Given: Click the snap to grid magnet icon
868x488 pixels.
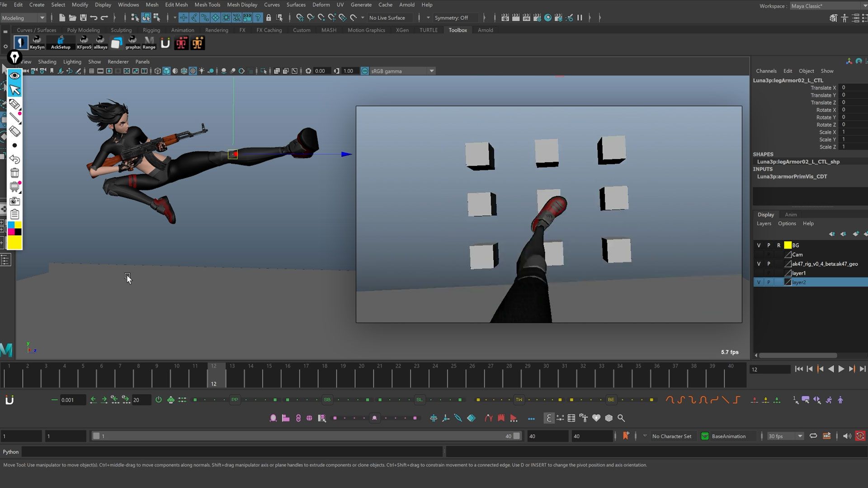Looking at the screenshot, I should pos(300,18).
